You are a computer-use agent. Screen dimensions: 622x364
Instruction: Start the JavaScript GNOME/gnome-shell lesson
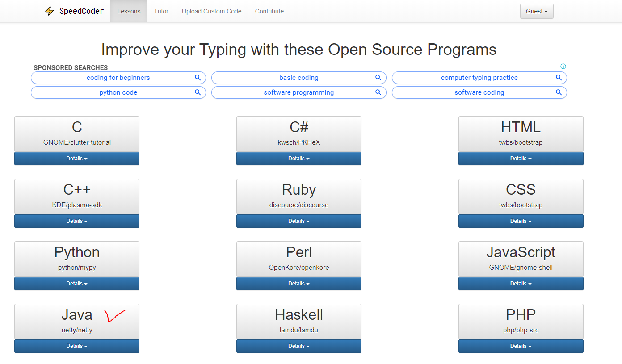pos(521,259)
